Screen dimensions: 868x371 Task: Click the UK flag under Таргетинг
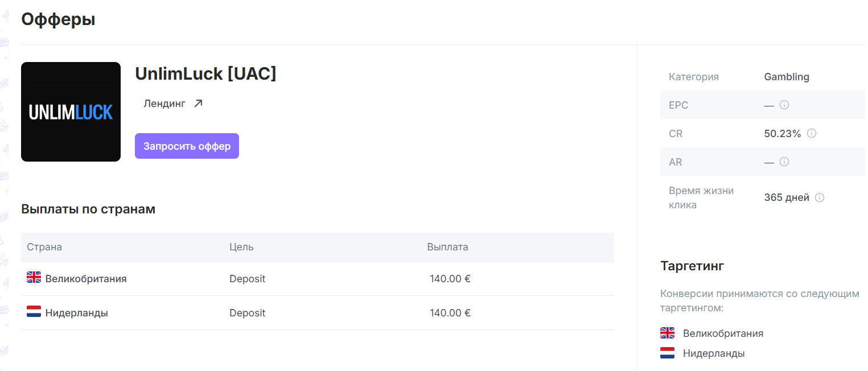667,333
